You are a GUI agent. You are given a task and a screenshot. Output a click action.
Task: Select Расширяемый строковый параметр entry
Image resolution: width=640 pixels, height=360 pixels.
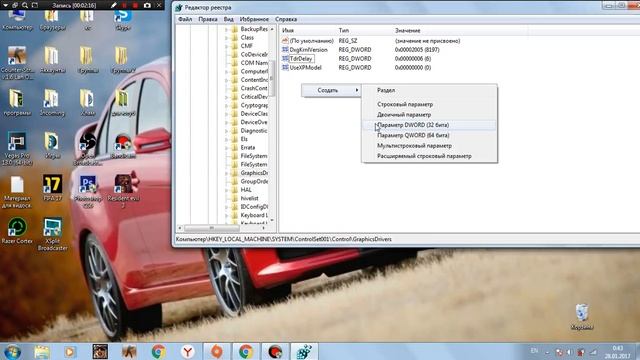(429, 156)
